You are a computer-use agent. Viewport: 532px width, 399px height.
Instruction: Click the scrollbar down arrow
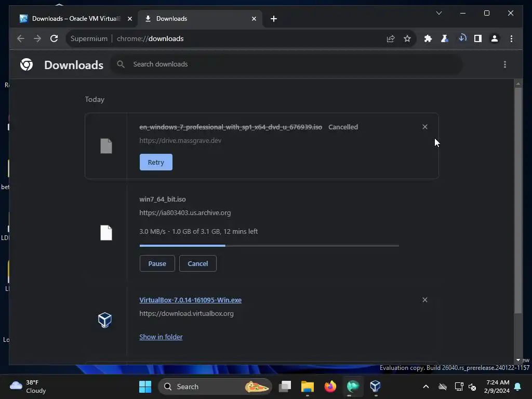pos(518,360)
